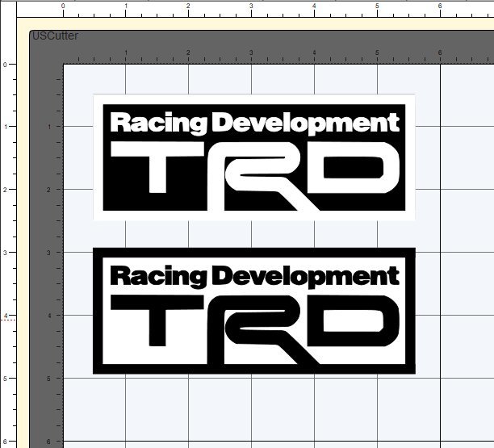Click the upper 'Racing Development' text
The height and width of the screenshot is (448, 494).
coord(255,124)
